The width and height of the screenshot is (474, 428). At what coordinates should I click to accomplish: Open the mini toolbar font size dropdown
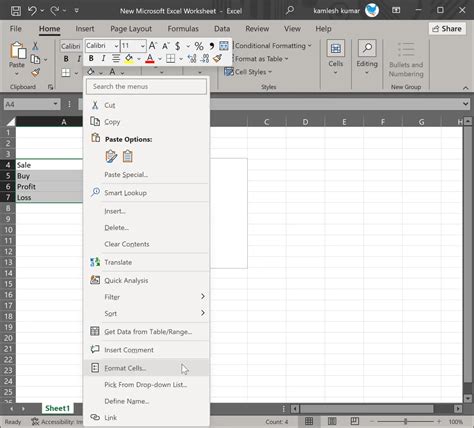point(143,46)
